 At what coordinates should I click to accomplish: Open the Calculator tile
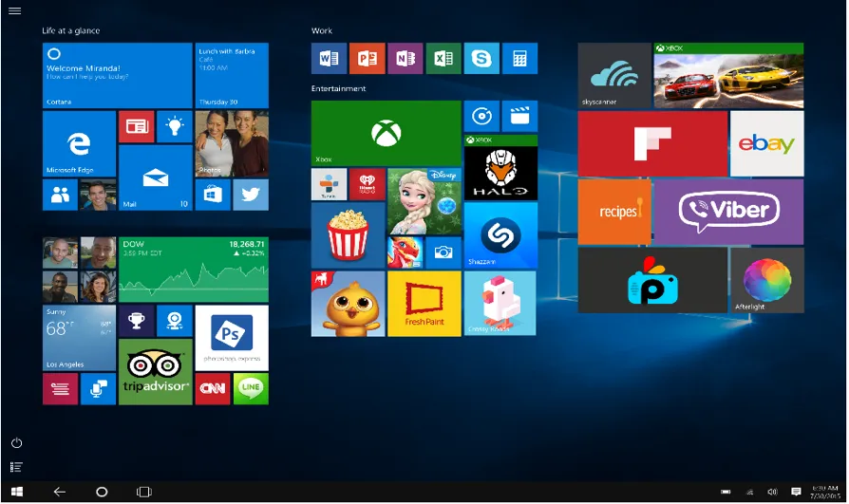519,59
